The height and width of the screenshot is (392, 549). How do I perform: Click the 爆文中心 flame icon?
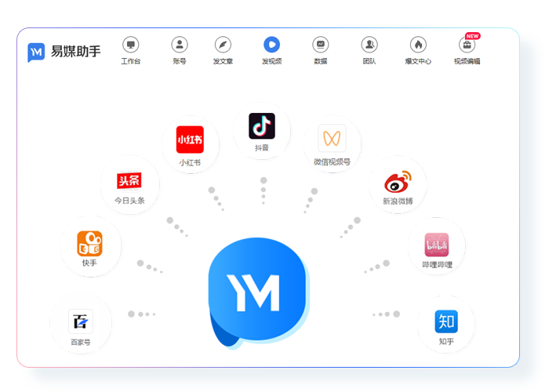click(x=418, y=45)
